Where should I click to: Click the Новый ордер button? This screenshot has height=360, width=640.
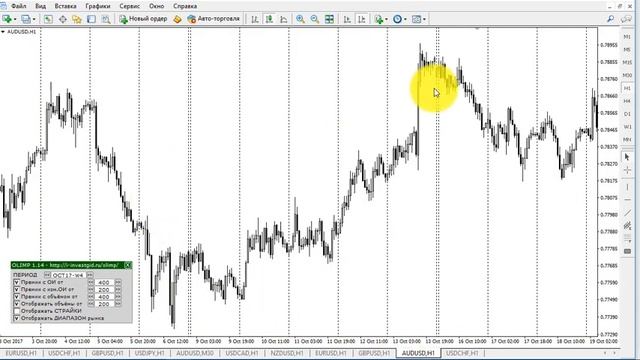tap(143, 19)
